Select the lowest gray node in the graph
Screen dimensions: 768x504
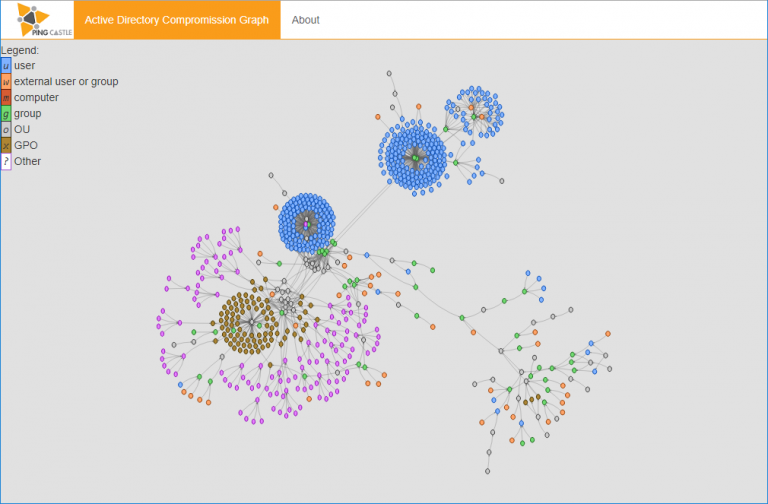coord(488,470)
